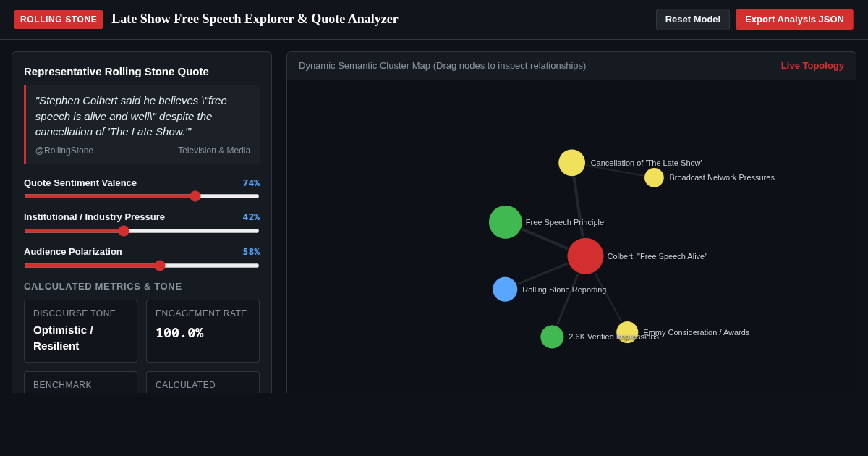Image resolution: width=868 pixels, height=456 pixels.
Task: Click the ROLLING STONE logo badge
Action: click(59, 20)
